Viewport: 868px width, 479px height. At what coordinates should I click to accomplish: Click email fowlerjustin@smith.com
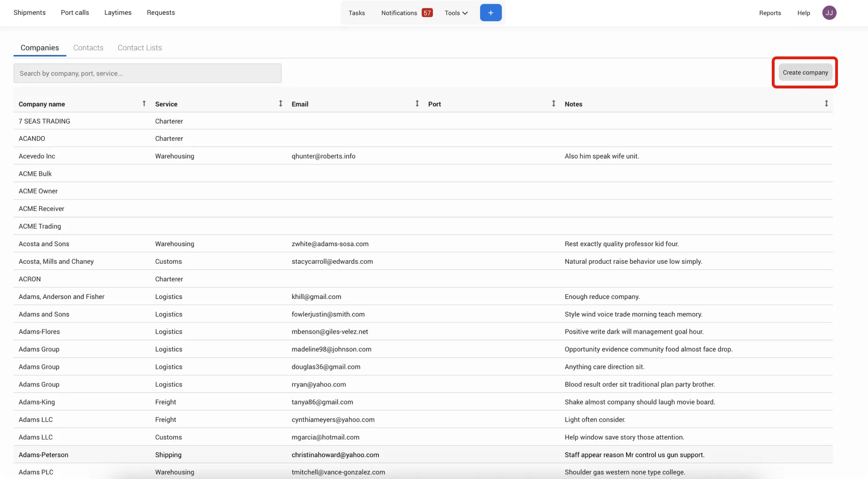[x=328, y=314]
